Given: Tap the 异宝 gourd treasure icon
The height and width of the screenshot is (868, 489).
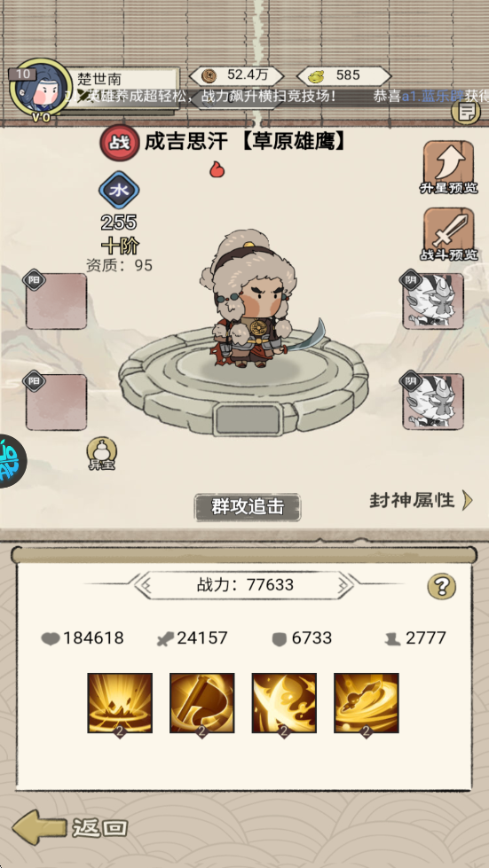Looking at the screenshot, I should (102, 453).
